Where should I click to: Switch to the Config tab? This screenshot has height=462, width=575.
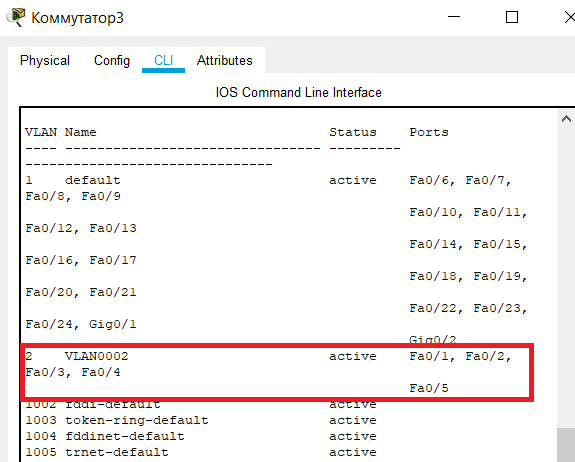pyautogui.click(x=112, y=60)
